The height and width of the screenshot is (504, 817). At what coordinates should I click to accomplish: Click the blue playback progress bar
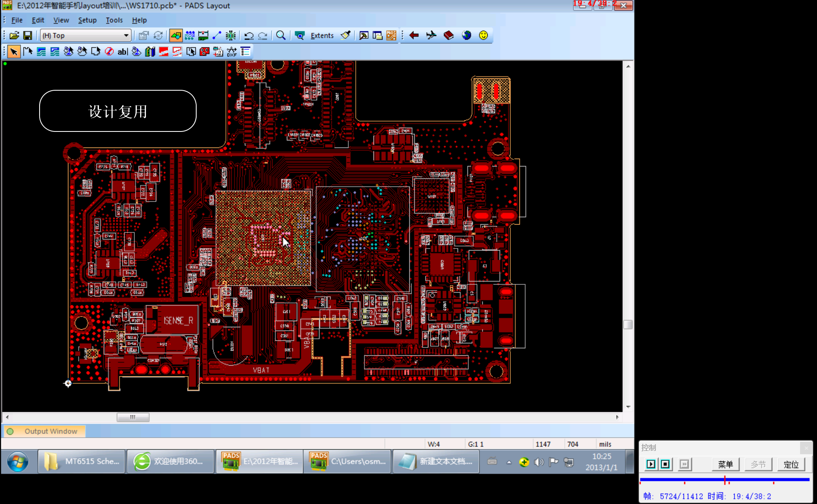(x=725, y=480)
